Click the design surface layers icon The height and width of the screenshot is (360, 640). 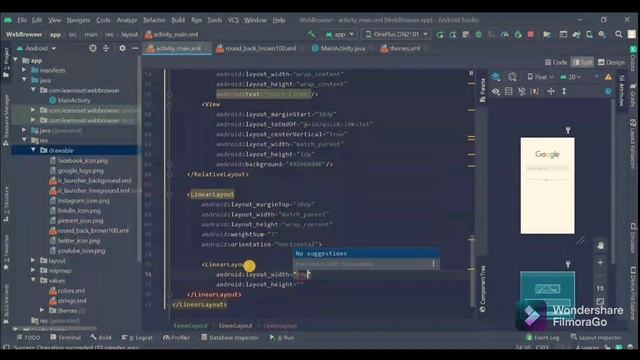(x=496, y=76)
